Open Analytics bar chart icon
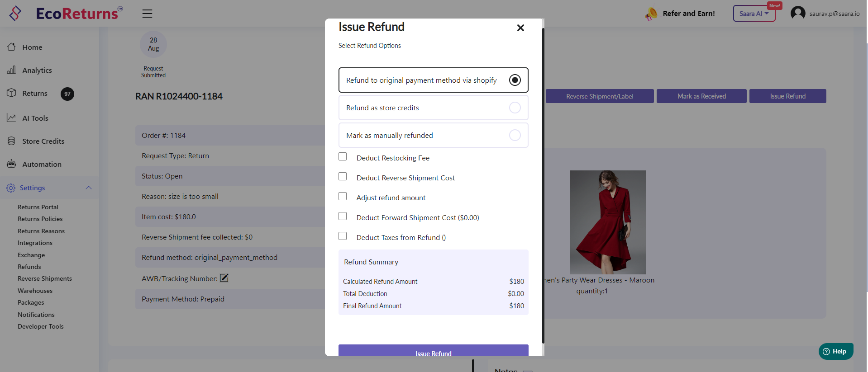 click(x=12, y=70)
